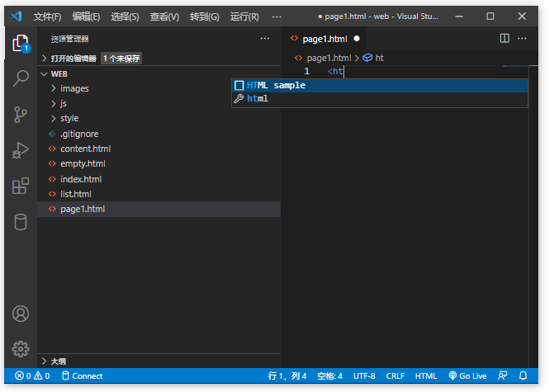549x392 pixels.
Task: Open the notifications bell in status bar
Action: point(523,375)
